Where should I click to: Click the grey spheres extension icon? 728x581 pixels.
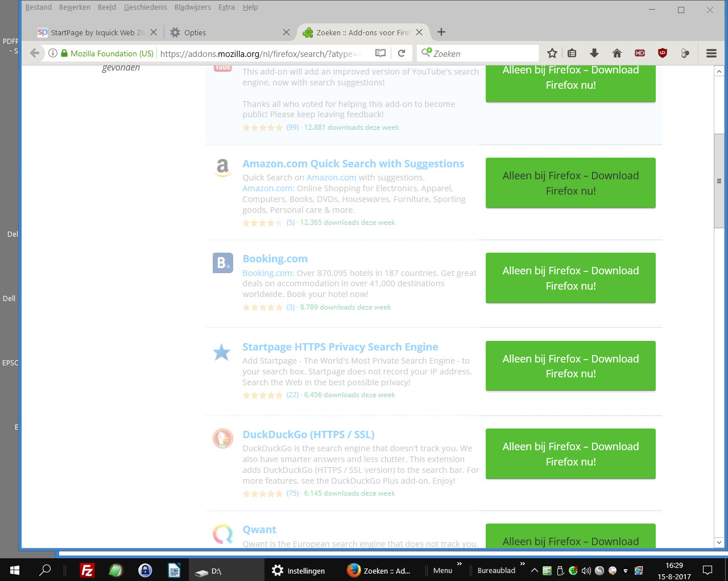685,53
